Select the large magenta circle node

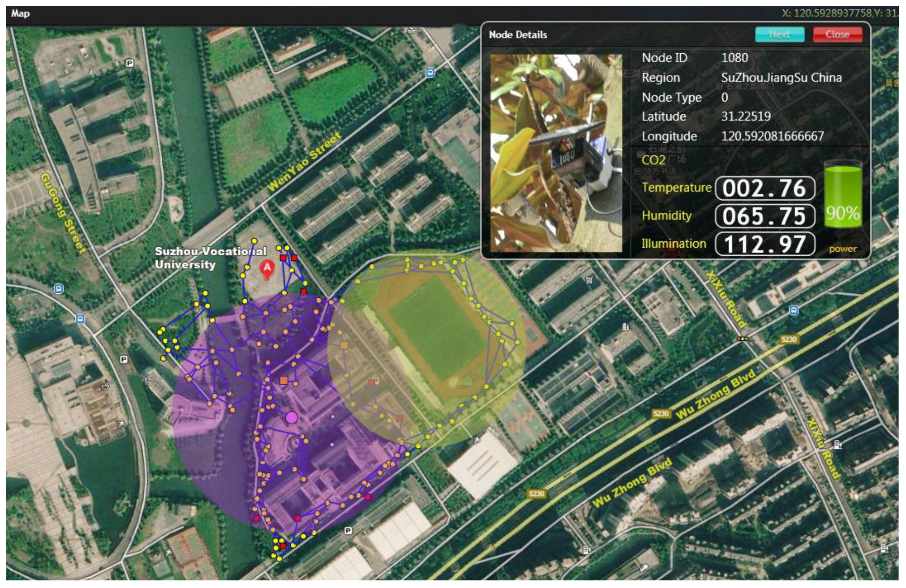tap(292, 418)
